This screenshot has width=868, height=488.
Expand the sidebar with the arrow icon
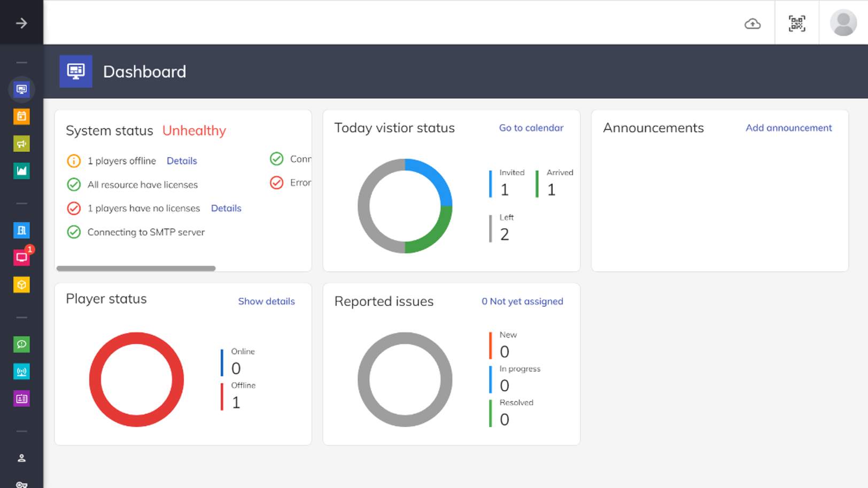(21, 23)
